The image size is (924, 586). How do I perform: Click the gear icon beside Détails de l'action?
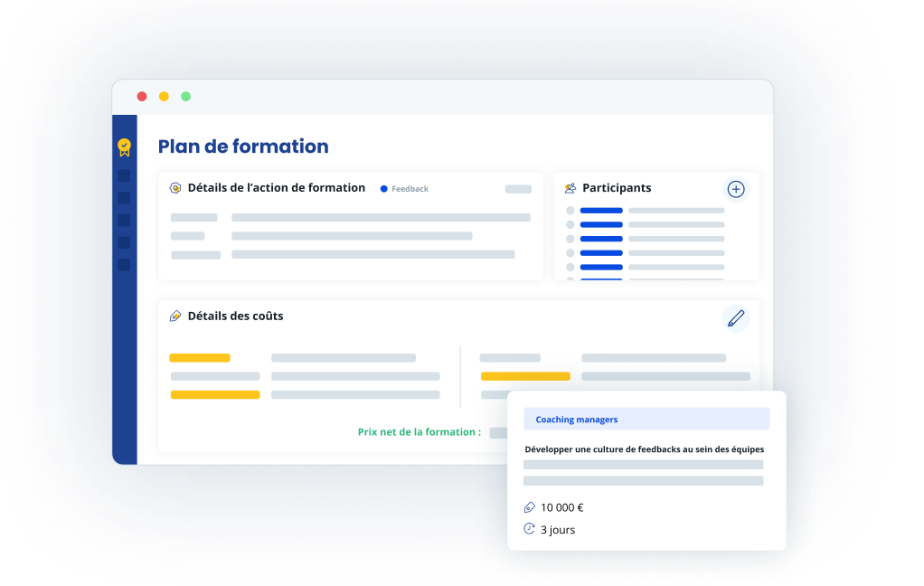point(175,188)
